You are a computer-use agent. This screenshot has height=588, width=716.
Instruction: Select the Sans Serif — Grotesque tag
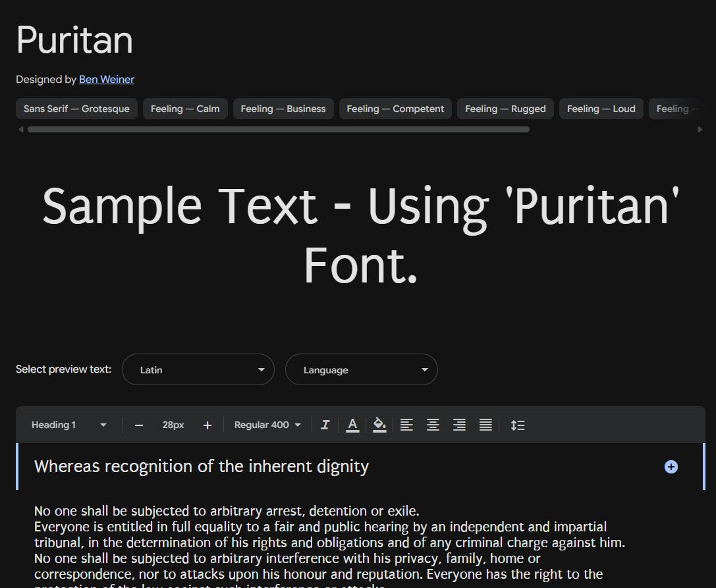76,109
